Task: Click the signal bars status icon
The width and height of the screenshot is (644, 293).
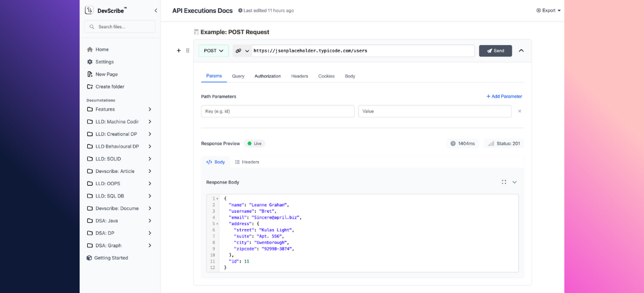Action: [x=491, y=144]
